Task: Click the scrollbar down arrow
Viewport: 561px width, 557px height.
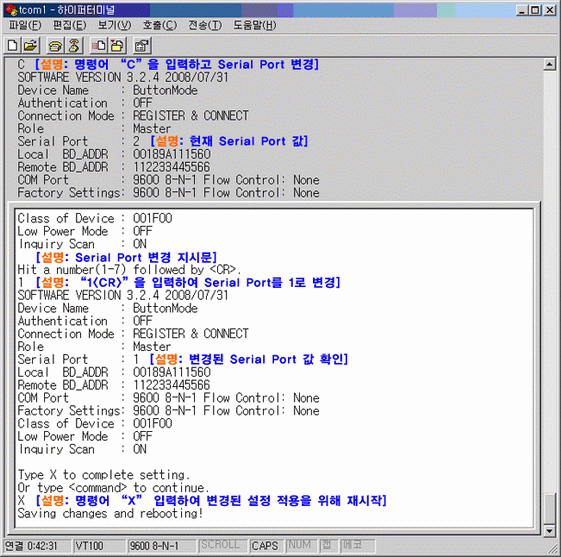Action: [x=549, y=531]
